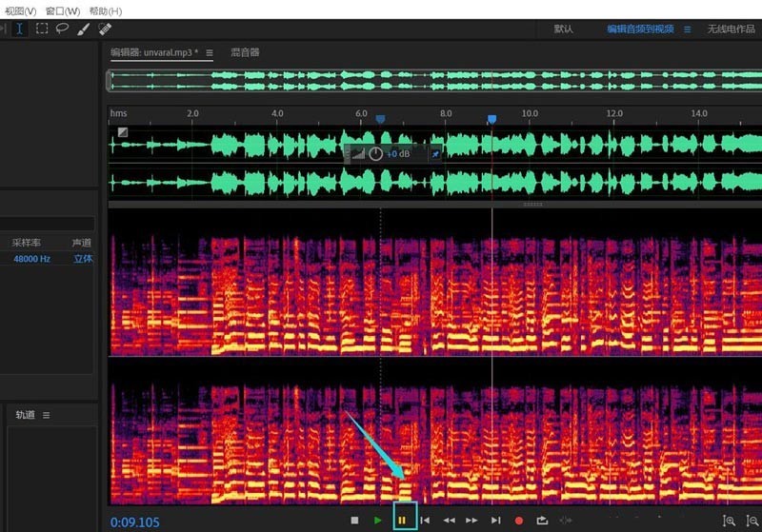This screenshot has height=532, width=762.
Task: Toggle Loop Playback button
Action: [x=543, y=521]
